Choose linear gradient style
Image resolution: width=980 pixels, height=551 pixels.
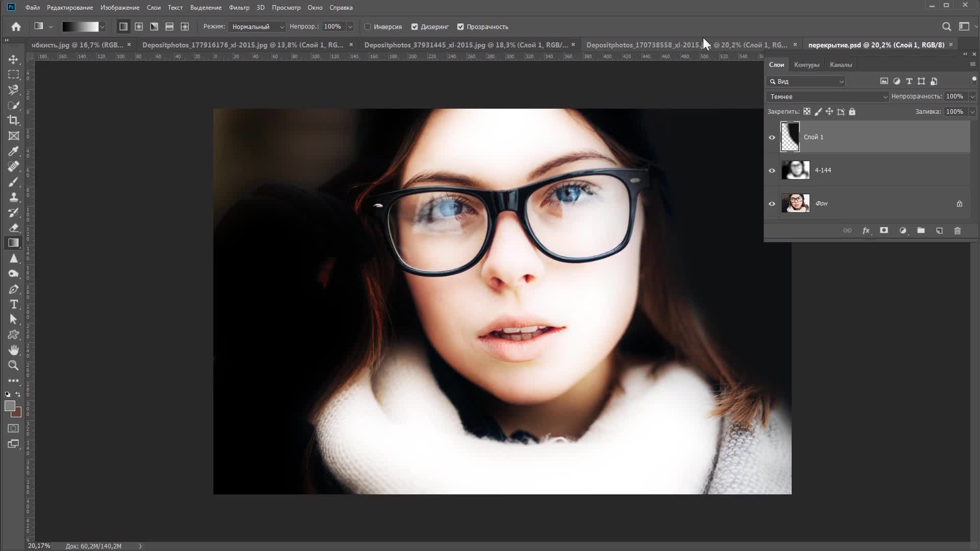[124, 27]
